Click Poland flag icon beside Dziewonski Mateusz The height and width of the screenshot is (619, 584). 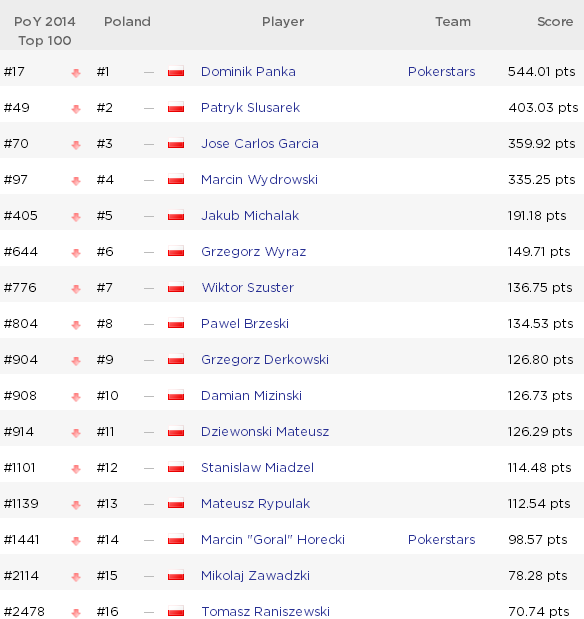tap(176, 431)
